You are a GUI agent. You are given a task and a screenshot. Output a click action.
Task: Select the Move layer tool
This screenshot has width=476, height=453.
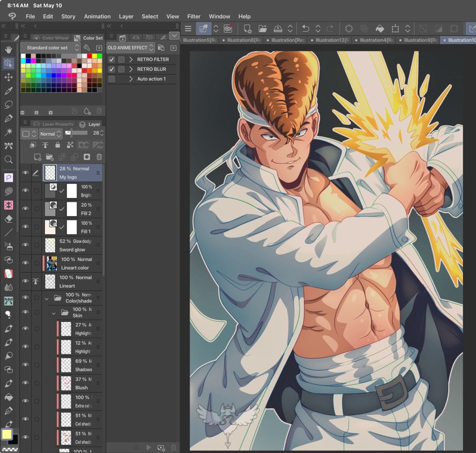click(x=9, y=77)
